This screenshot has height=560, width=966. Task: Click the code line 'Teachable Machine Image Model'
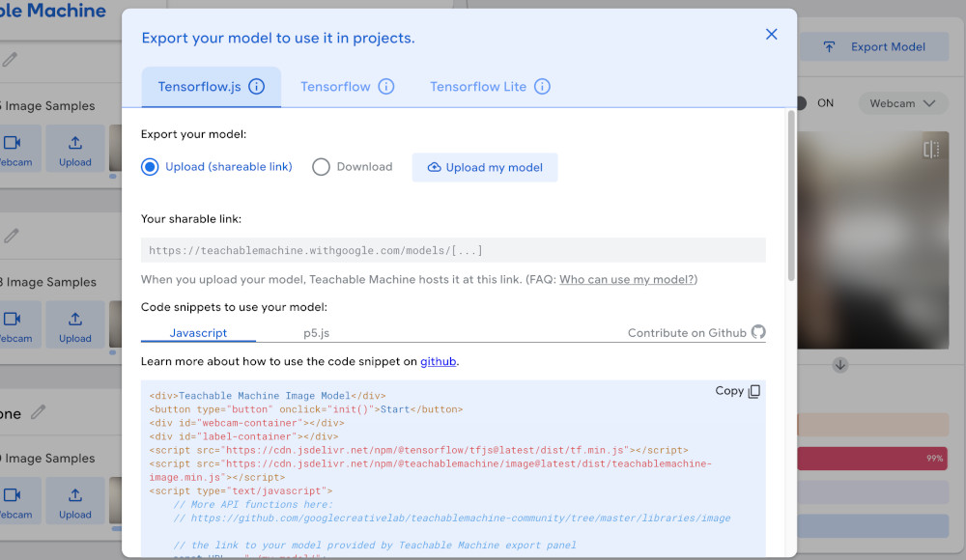point(268,396)
